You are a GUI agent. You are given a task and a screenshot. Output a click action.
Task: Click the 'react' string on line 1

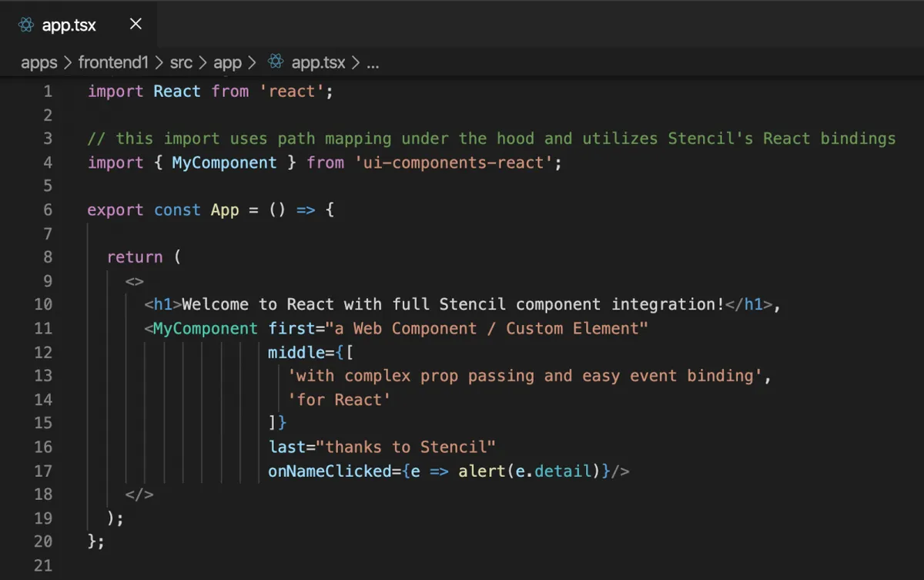point(292,92)
